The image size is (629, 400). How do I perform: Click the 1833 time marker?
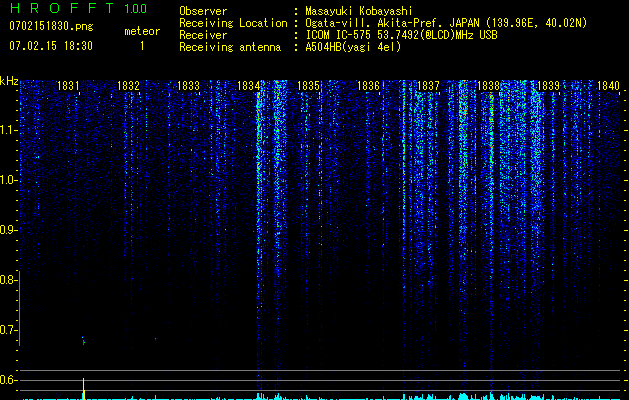click(x=188, y=85)
